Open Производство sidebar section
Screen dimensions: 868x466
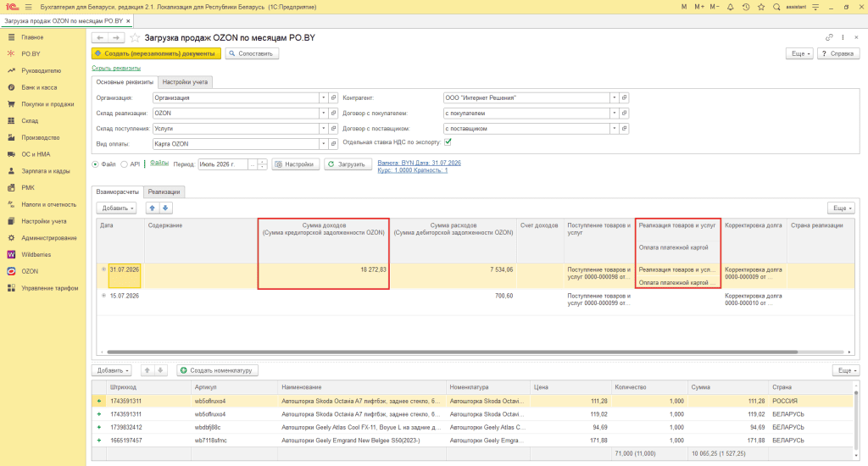coord(41,137)
